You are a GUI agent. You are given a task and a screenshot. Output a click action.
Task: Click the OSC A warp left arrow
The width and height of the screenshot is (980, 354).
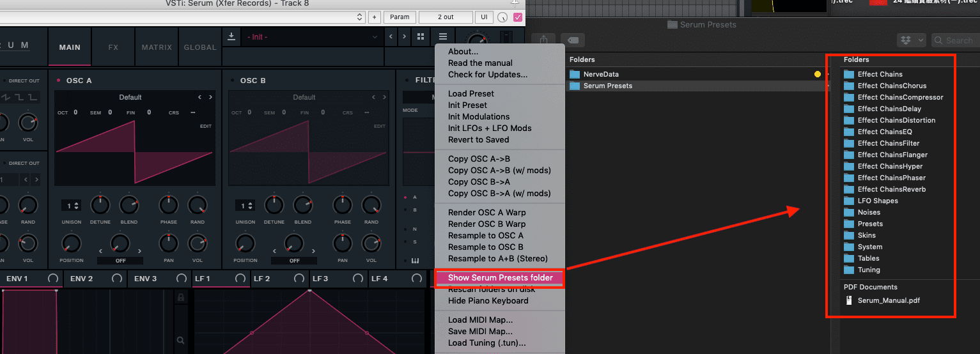tap(101, 251)
